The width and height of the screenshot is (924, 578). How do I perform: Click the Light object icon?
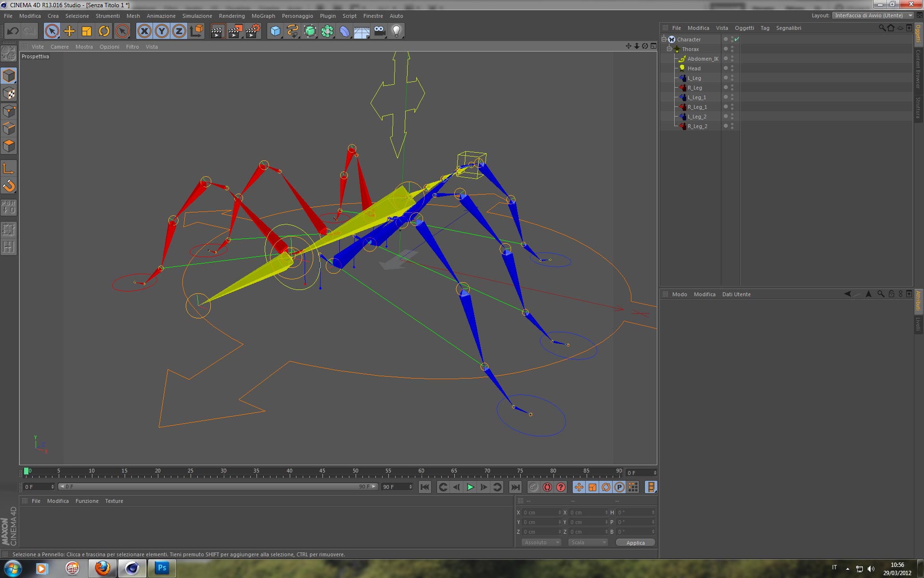coord(396,31)
